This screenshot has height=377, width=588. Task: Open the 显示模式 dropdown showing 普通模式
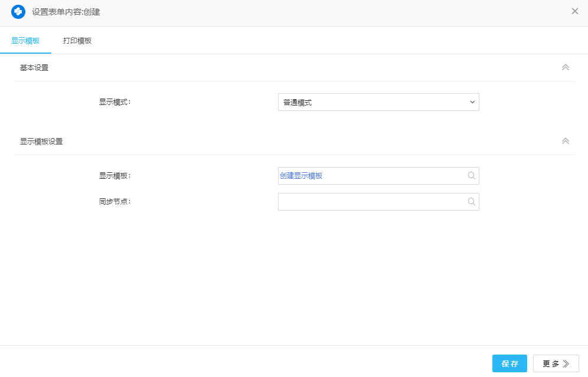(x=372, y=102)
